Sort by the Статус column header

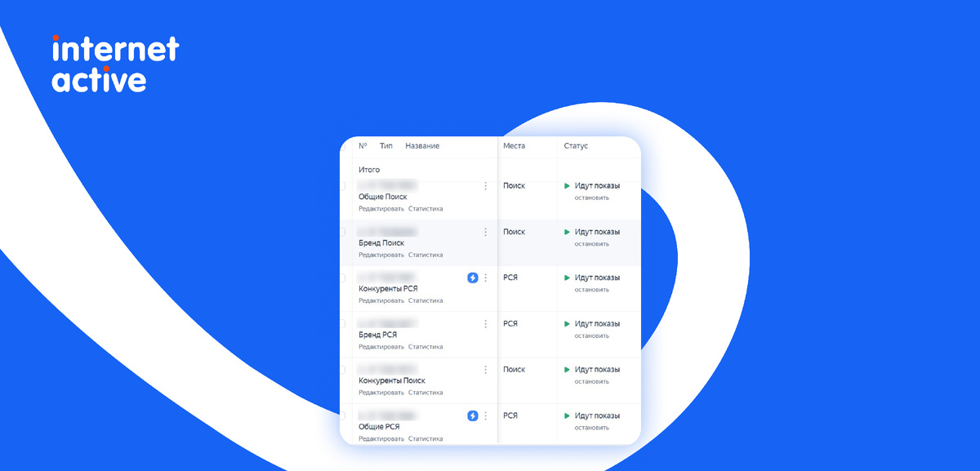(x=576, y=146)
